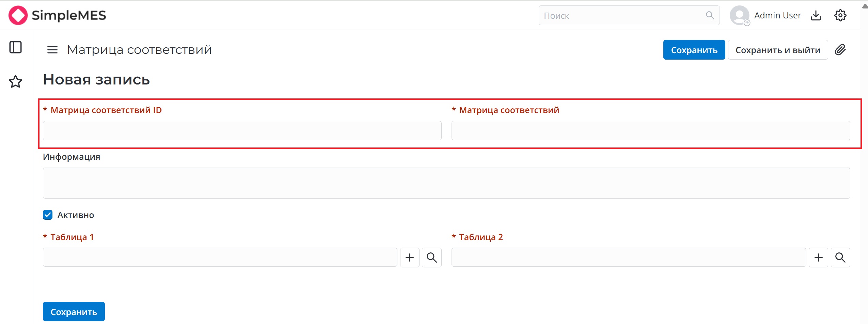This screenshot has width=868, height=327.
Task: Click the magnifier inside the Поиск search bar
Action: pyautogui.click(x=710, y=15)
